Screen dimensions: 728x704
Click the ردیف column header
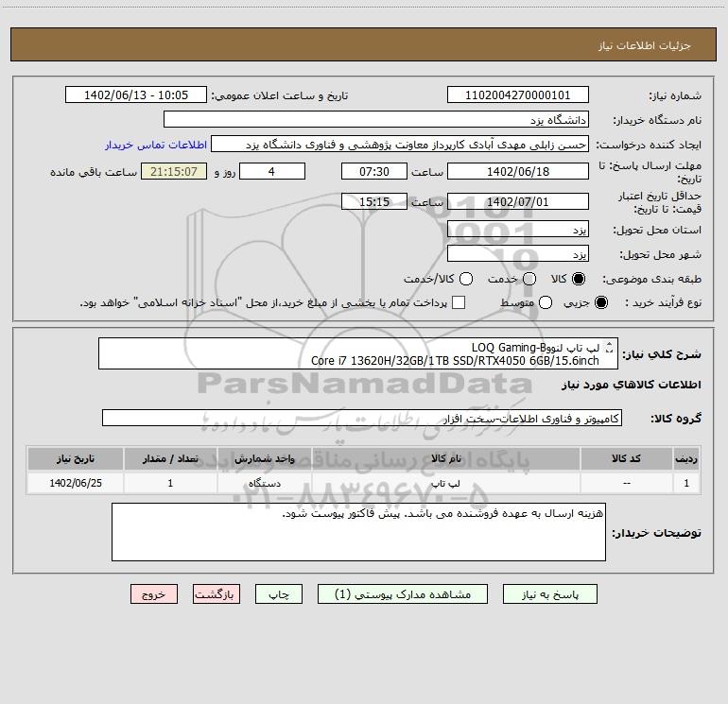pyautogui.click(x=686, y=458)
